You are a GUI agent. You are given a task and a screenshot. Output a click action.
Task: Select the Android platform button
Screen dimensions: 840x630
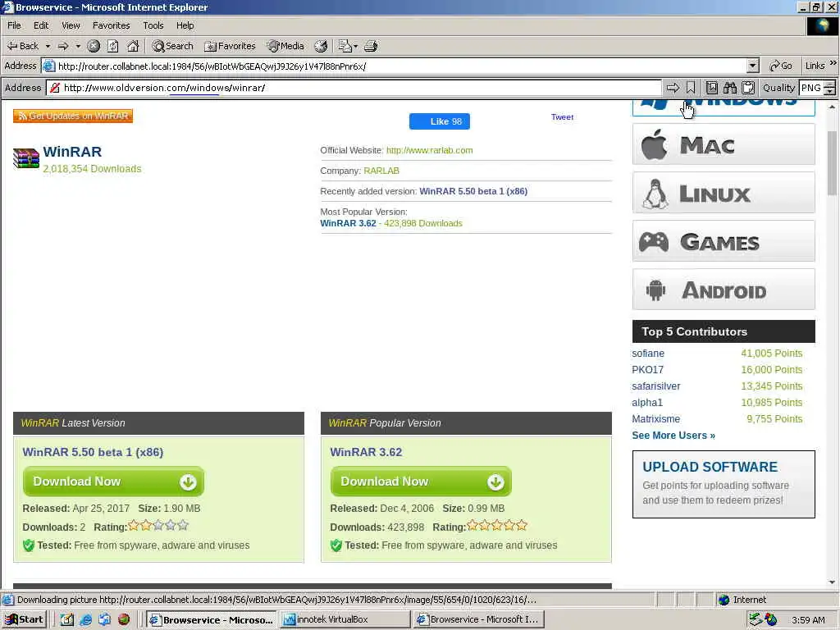point(724,290)
